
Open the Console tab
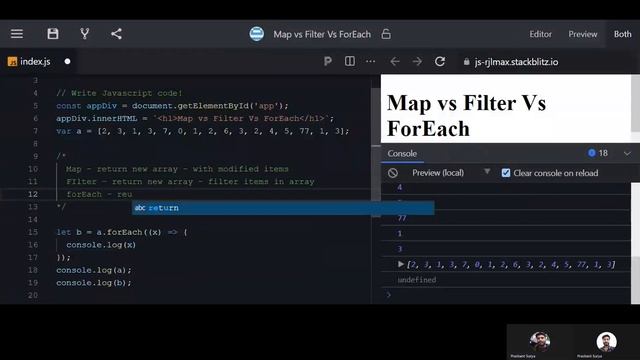(402, 153)
